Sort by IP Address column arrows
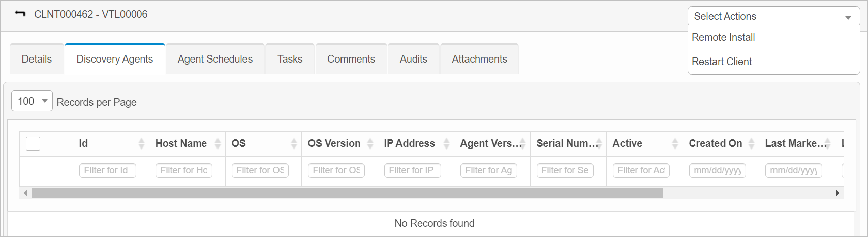868x237 pixels. [x=446, y=144]
